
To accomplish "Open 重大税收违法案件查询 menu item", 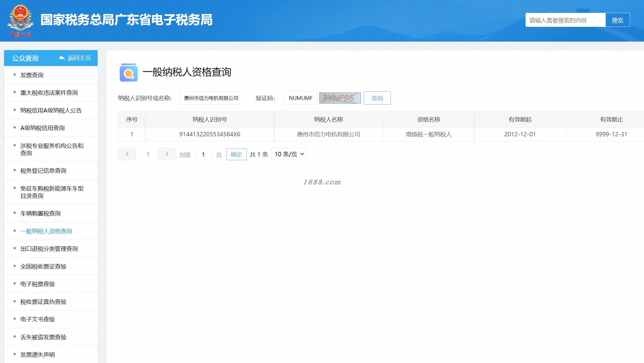I will [x=49, y=93].
